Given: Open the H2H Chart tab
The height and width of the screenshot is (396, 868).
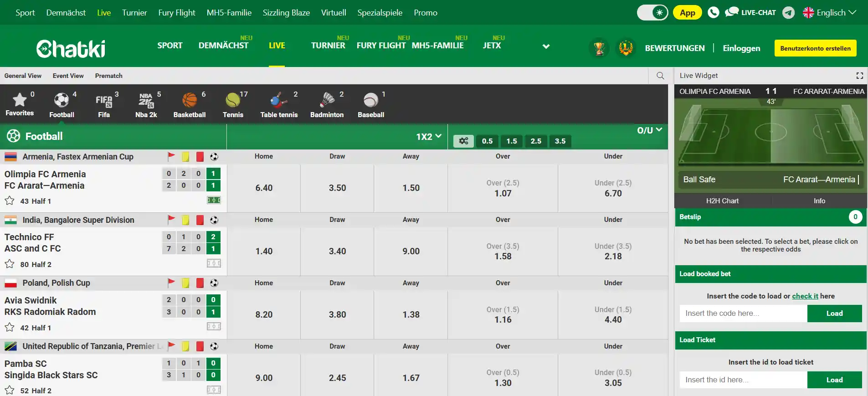Looking at the screenshot, I should (x=722, y=201).
